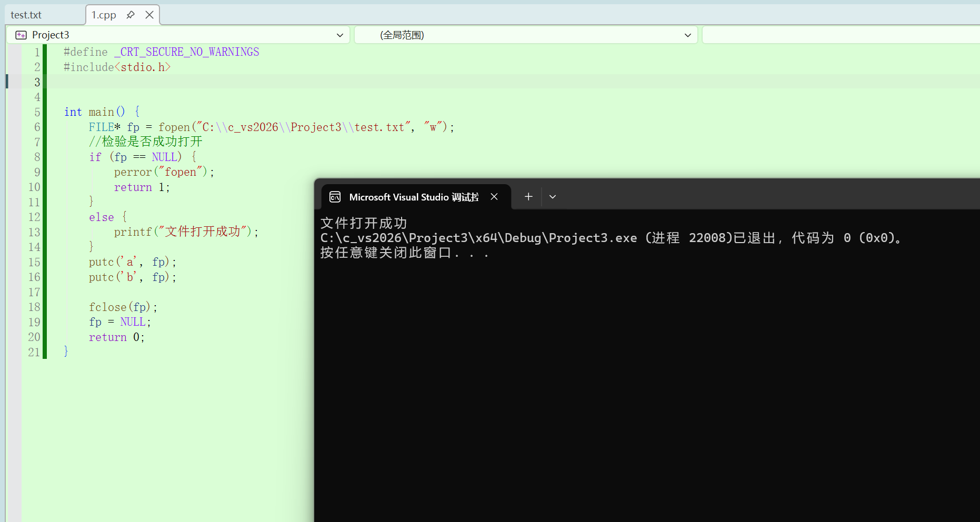Click the 'fp = NULL;' line

coord(120,322)
